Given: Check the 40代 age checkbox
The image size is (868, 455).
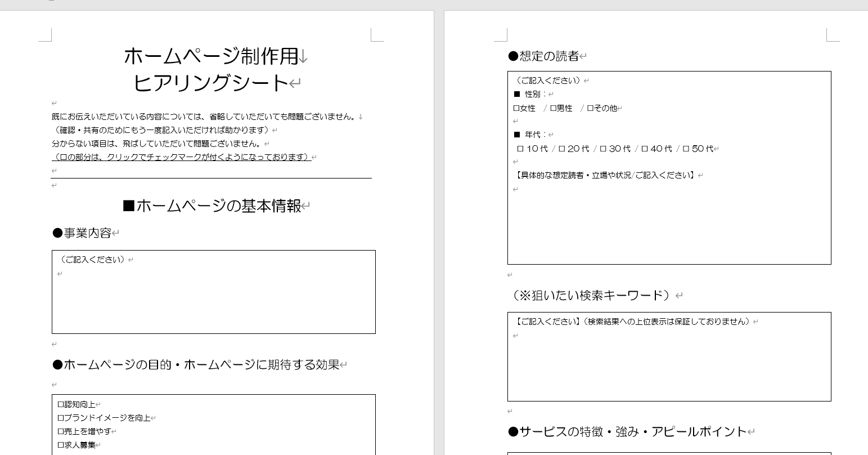Looking at the screenshot, I should click(x=645, y=149).
